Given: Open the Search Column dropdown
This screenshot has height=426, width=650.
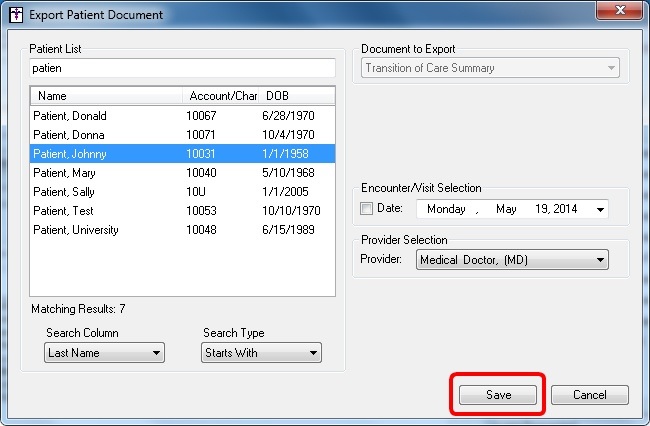Looking at the screenshot, I should click(x=105, y=353).
